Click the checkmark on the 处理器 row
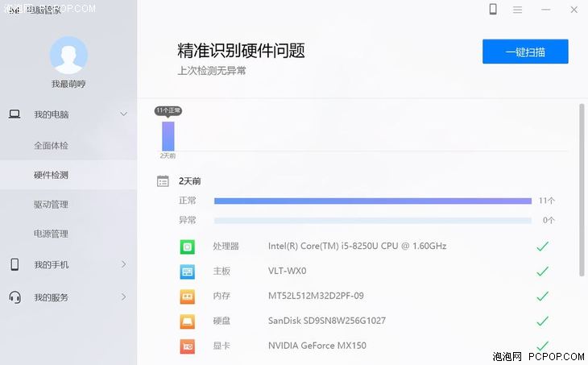Viewport: 588px width, 365px height. (x=542, y=247)
